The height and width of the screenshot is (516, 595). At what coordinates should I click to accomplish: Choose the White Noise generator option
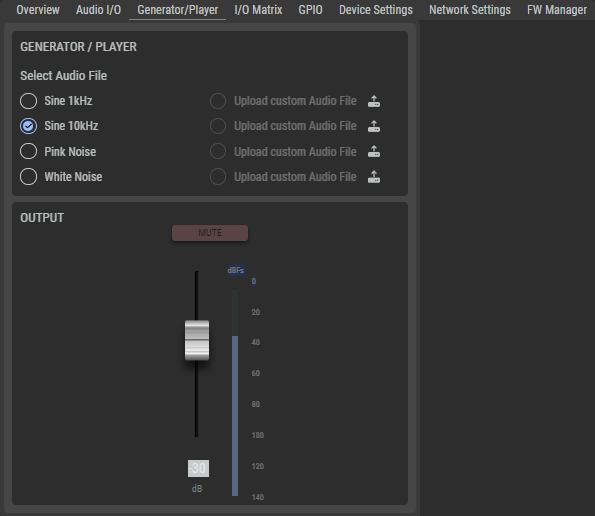coord(28,177)
